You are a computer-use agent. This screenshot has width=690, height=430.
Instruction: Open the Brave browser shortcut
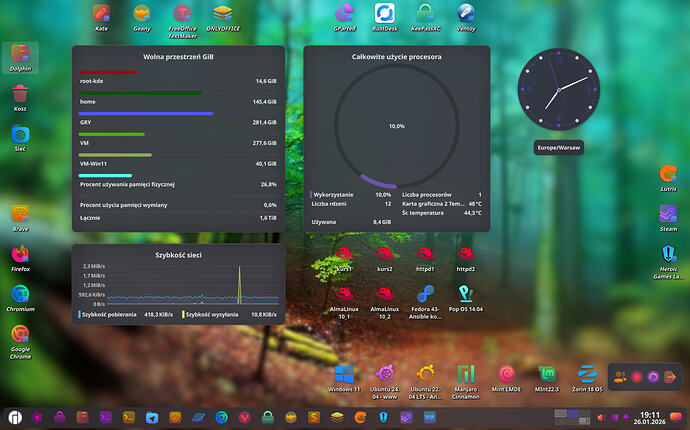point(20,214)
